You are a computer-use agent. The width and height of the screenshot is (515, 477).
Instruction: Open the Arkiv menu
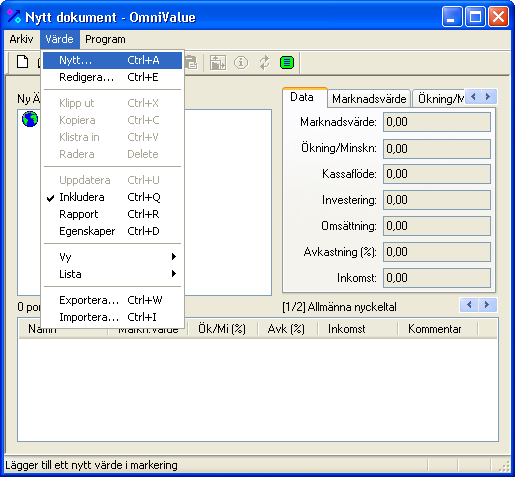tap(21, 39)
